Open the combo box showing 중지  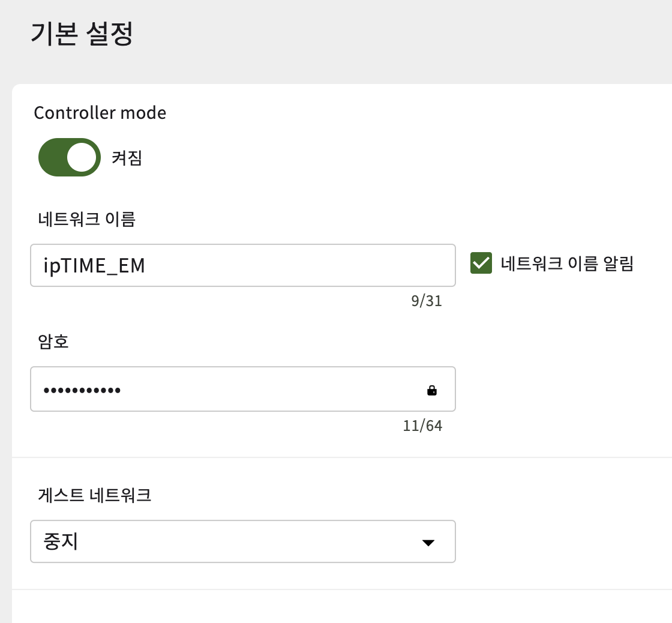242,541
